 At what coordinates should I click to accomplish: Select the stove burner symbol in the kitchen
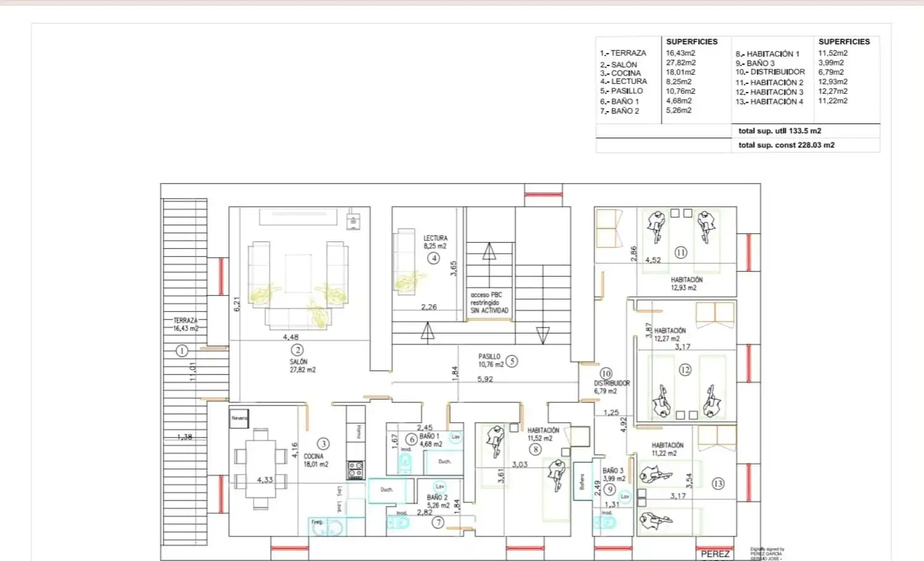click(x=355, y=470)
